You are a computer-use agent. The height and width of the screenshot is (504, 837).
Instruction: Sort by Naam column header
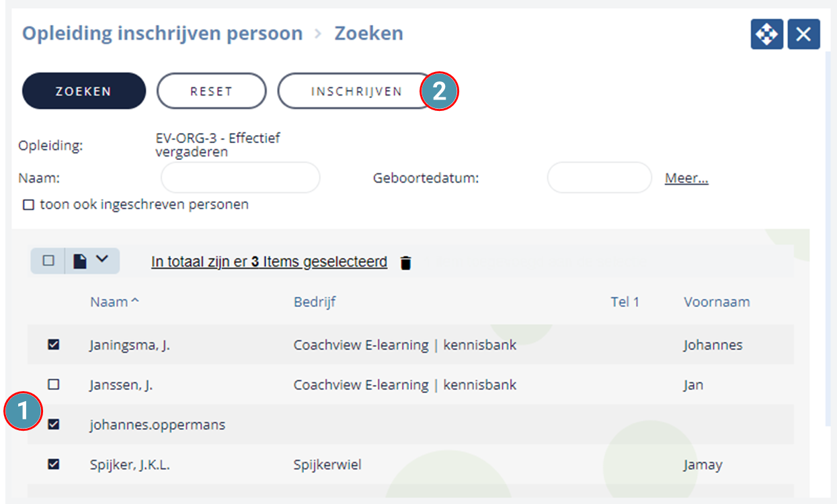coord(114,302)
